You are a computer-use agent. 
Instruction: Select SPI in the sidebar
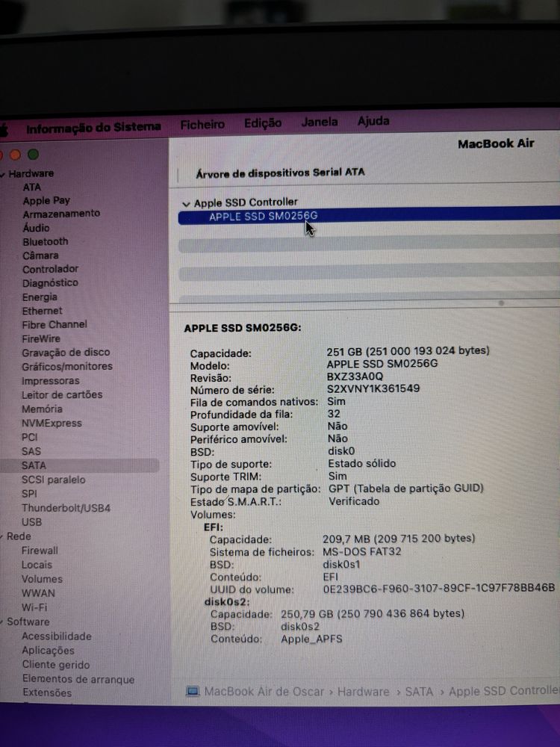tap(29, 494)
